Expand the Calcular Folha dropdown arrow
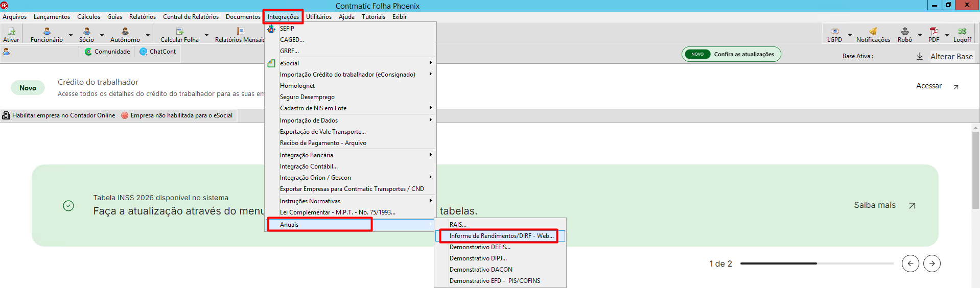The image size is (980, 288). point(206,35)
